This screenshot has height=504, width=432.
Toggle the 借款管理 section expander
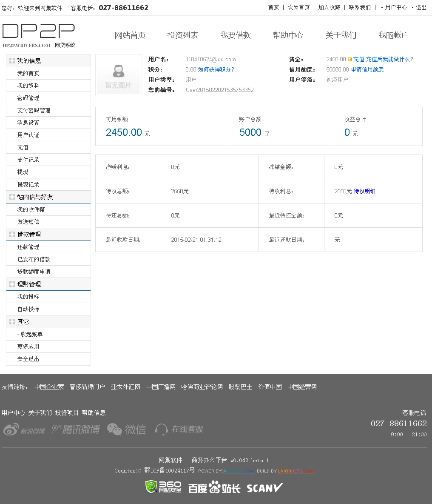(12, 235)
